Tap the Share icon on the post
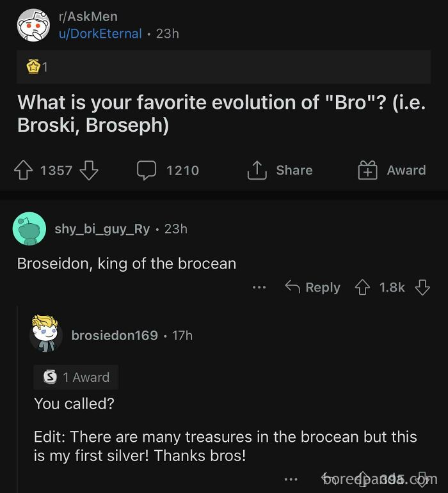The image size is (448, 493). tap(257, 170)
